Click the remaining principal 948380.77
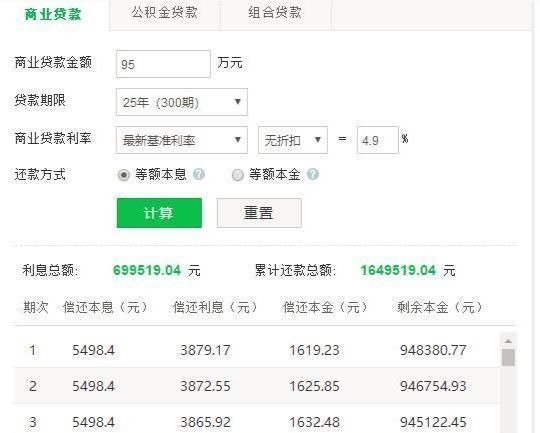540x433 pixels. coord(433,350)
